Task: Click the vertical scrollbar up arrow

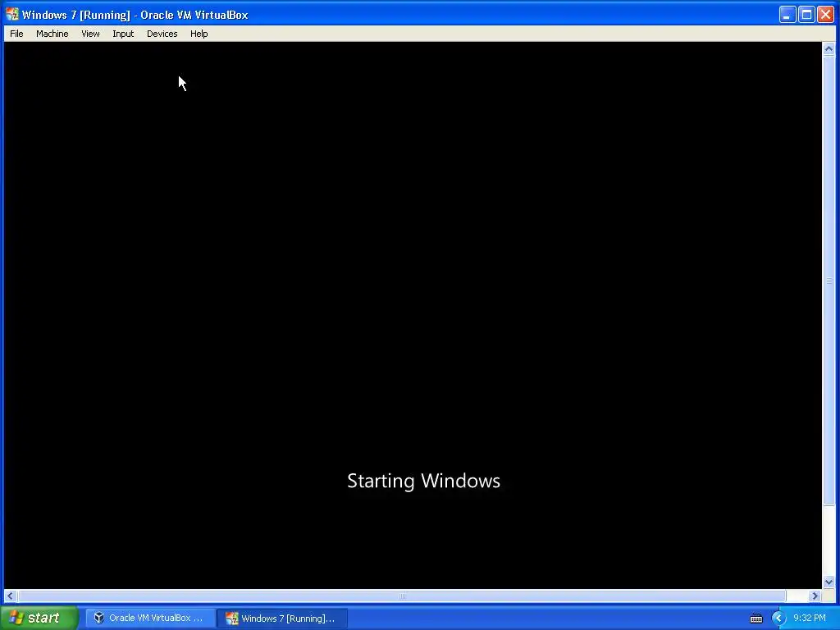Action: point(829,48)
